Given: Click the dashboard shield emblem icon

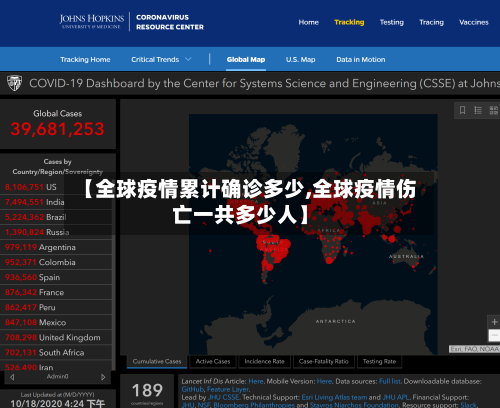Looking at the screenshot, I should pyautogui.click(x=14, y=83).
